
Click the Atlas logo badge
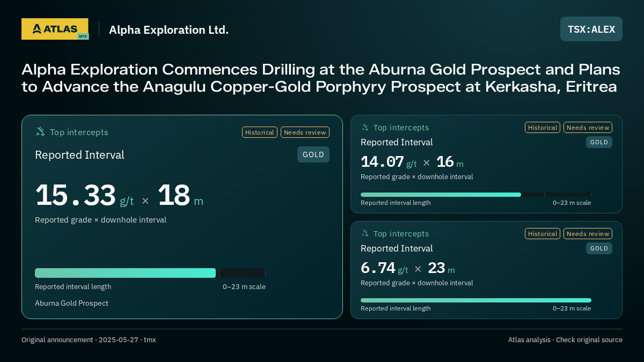coord(55,29)
